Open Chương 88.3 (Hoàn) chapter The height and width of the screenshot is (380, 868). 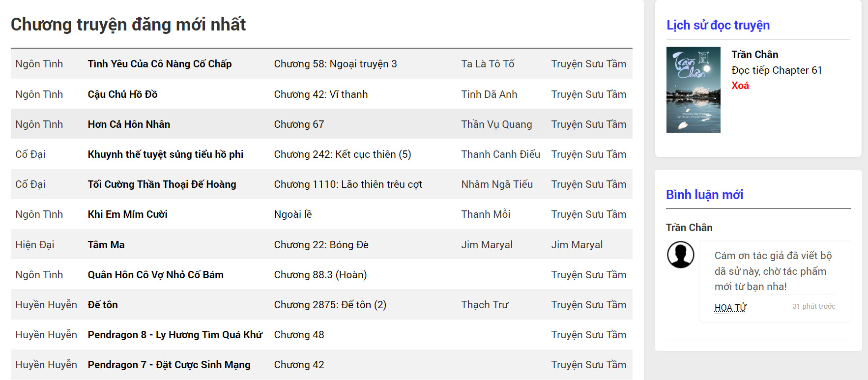[320, 275]
